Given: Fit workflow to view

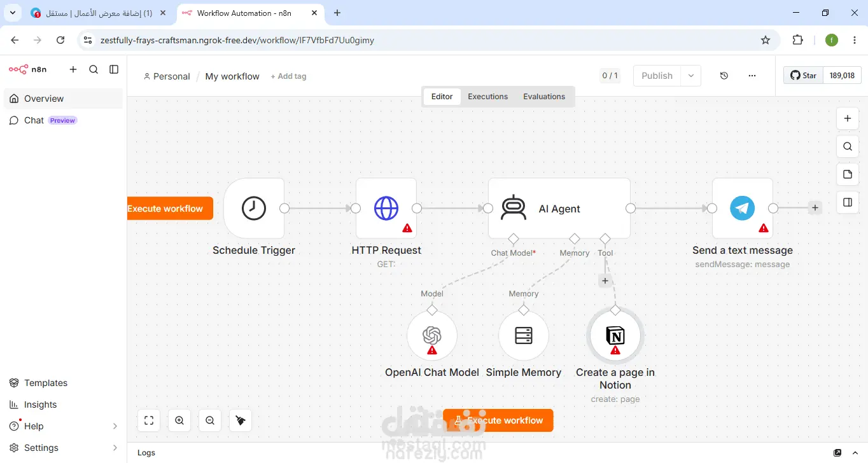Looking at the screenshot, I should [149, 420].
